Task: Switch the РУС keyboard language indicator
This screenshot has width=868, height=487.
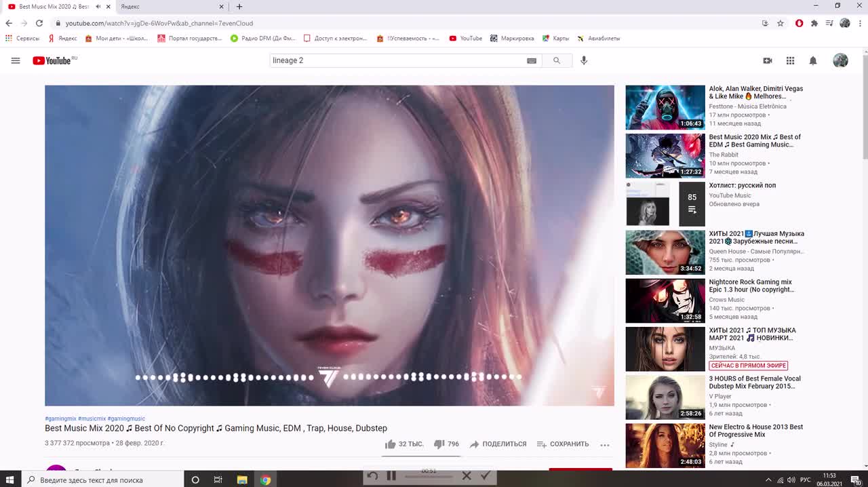Action: (805, 480)
